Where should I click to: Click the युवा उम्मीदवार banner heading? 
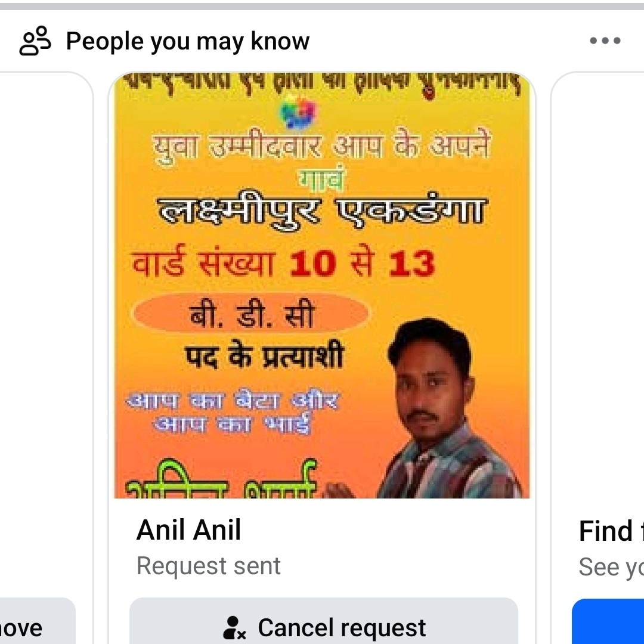[x=321, y=147]
